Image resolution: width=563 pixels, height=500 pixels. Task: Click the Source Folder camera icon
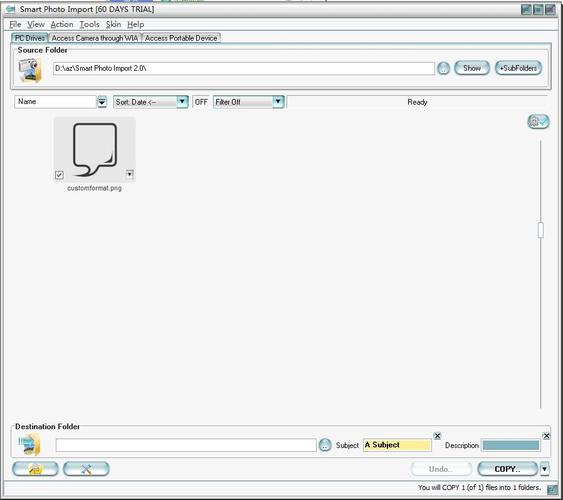(x=29, y=70)
